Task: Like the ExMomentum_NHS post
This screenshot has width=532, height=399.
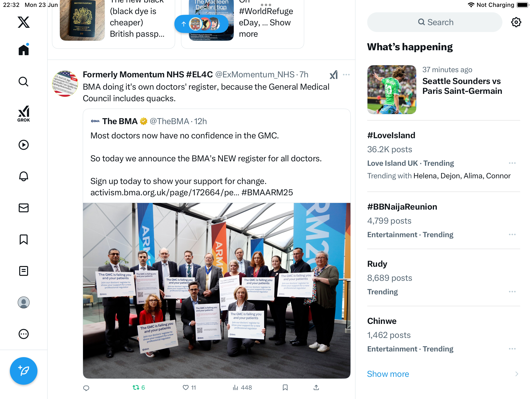Action: [x=189, y=387]
